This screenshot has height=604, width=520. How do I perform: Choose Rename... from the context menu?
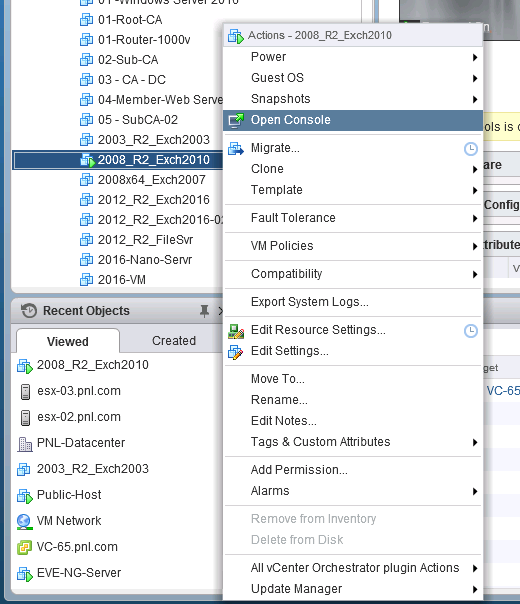coord(353,400)
